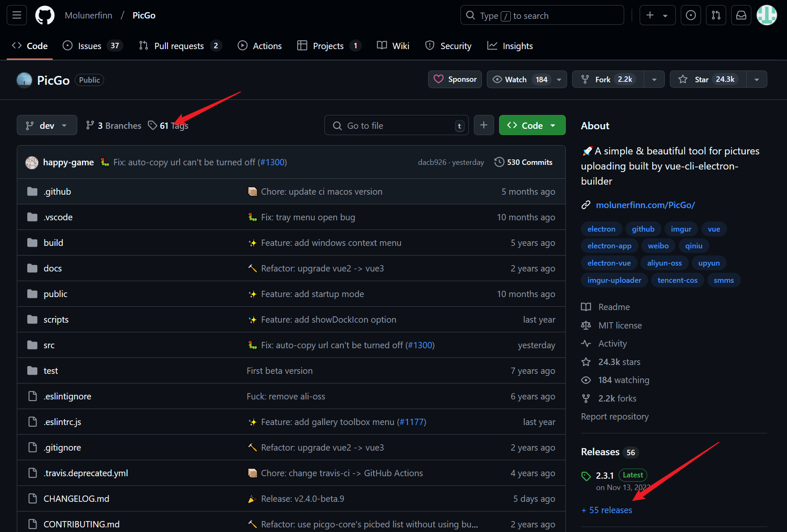The image size is (787, 532).
Task: Open the .vscode folder
Action: point(58,217)
